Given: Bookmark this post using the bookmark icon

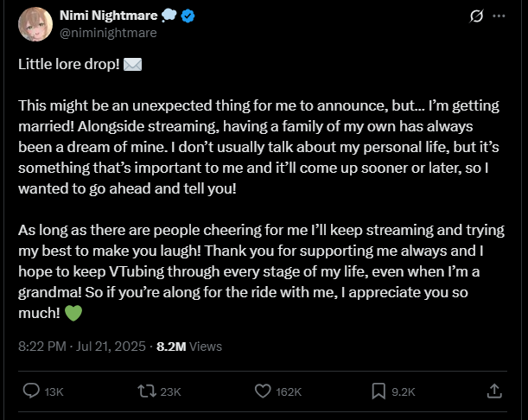Looking at the screenshot, I should click(x=378, y=391).
